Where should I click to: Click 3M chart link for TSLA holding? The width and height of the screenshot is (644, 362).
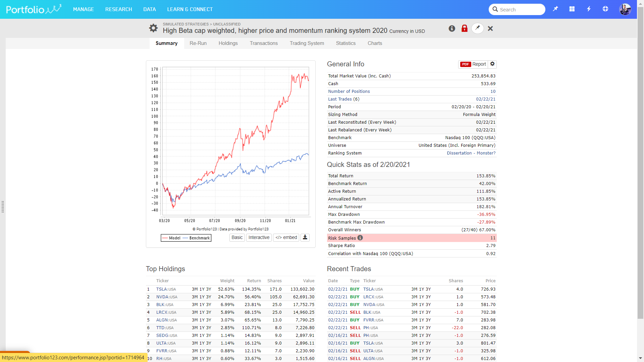tap(195, 289)
